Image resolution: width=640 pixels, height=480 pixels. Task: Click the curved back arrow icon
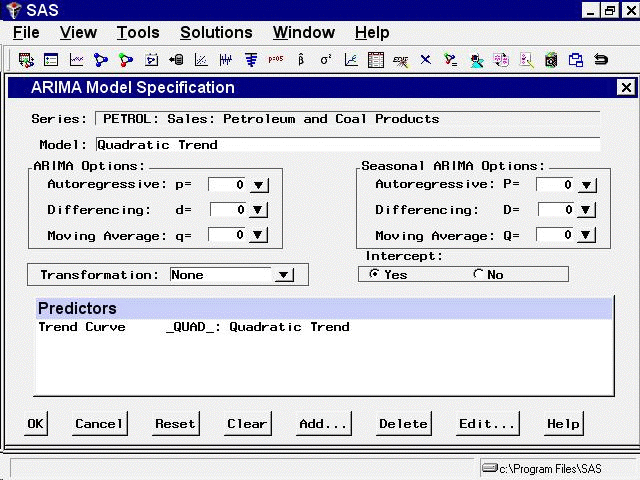[601, 60]
